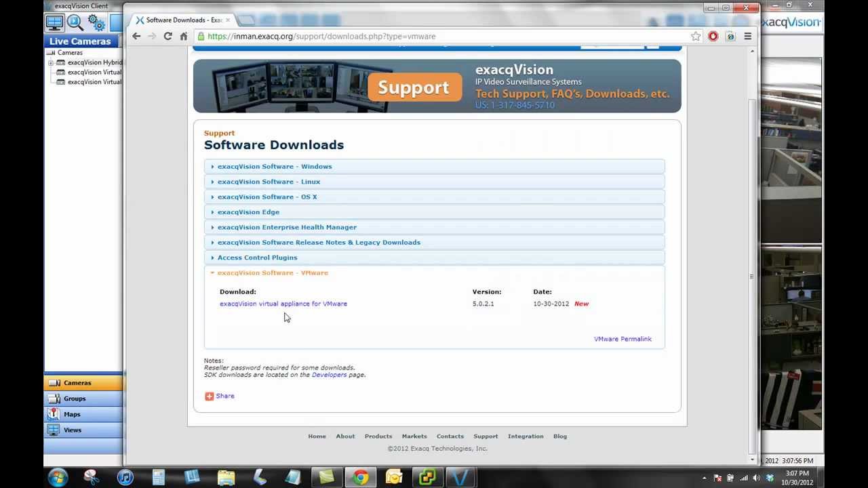This screenshot has width=868, height=488.
Task: Click the red Opera-style extension icon
Action: pos(713,37)
